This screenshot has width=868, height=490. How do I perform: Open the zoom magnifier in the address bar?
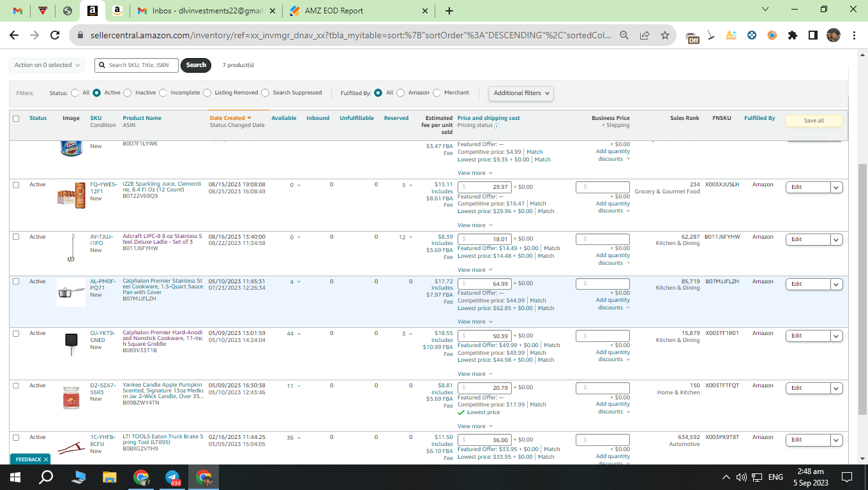624,36
